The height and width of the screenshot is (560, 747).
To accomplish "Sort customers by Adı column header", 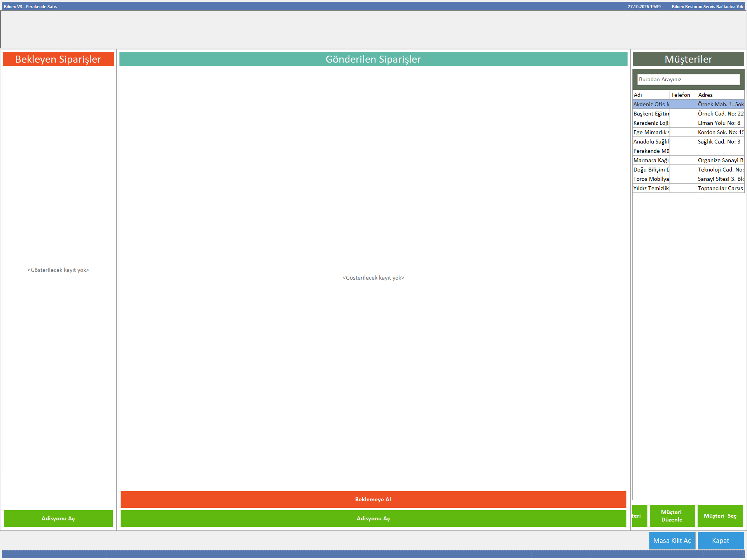I will click(x=651, y=95).
